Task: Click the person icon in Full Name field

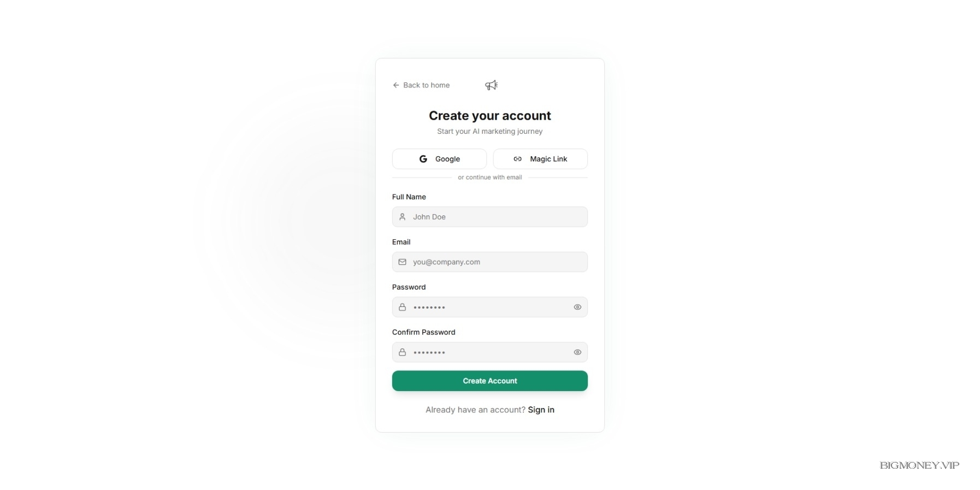Action: 403,217
